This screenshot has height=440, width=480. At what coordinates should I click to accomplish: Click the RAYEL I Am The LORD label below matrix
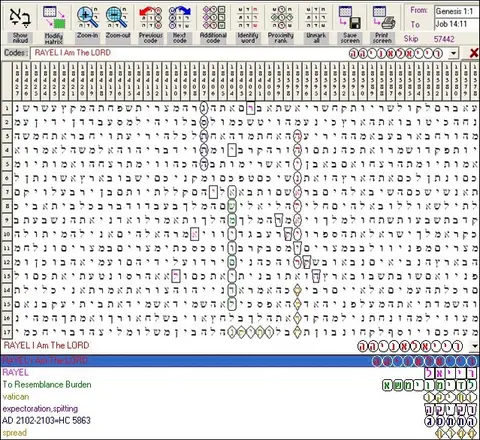click(x=46, y=345)
